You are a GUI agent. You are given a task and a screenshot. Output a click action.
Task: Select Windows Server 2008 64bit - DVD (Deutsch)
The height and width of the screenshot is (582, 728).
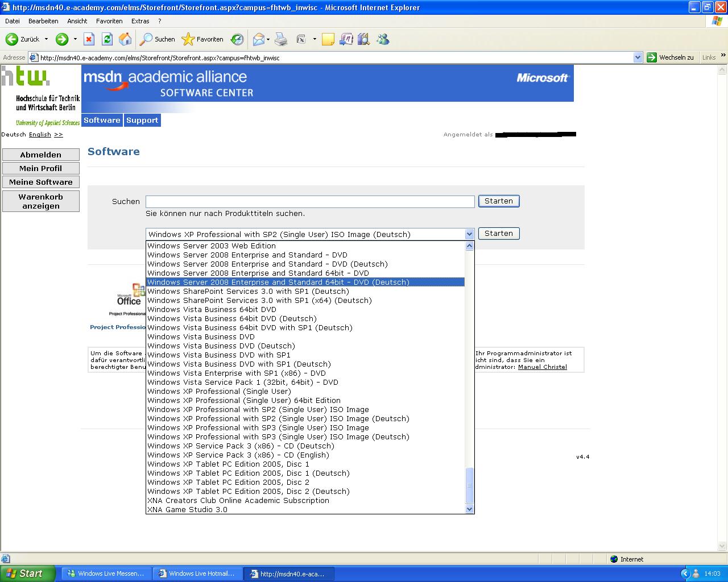305,282
